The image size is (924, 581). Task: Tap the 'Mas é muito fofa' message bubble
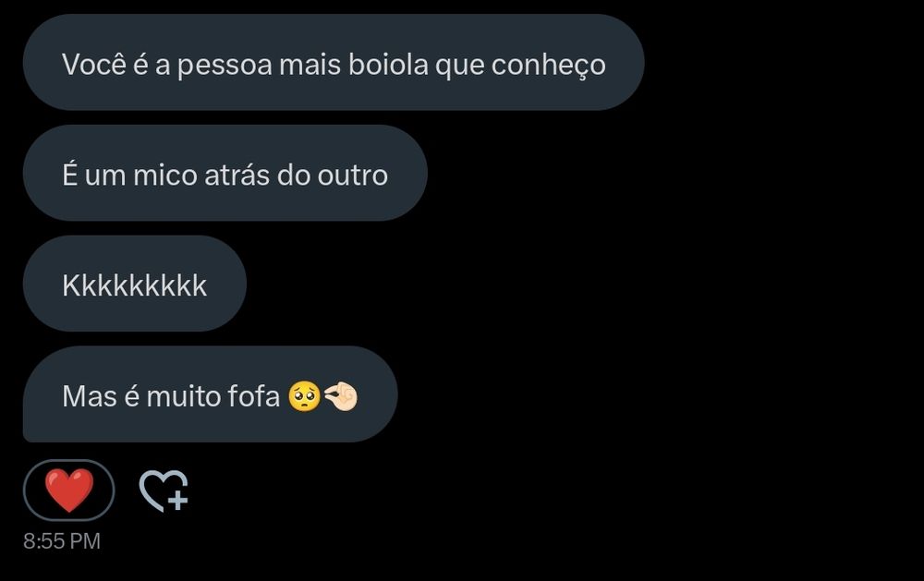pos(211,394)
